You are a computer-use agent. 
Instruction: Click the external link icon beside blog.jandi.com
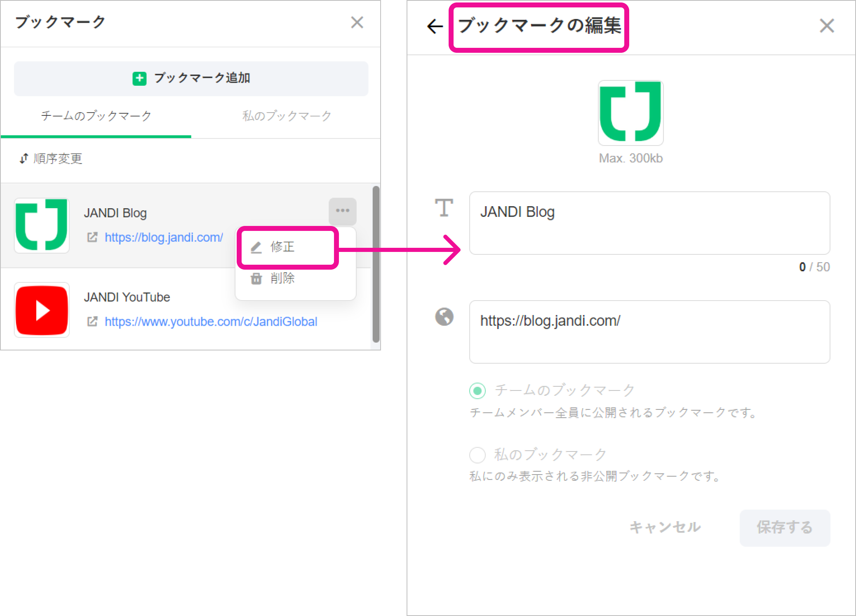coord(92,237)
